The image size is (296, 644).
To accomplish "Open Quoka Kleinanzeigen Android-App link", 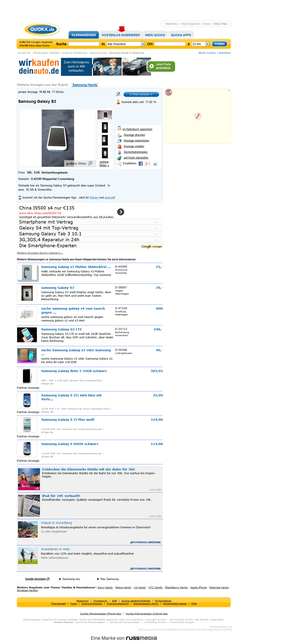I will 147,614.
